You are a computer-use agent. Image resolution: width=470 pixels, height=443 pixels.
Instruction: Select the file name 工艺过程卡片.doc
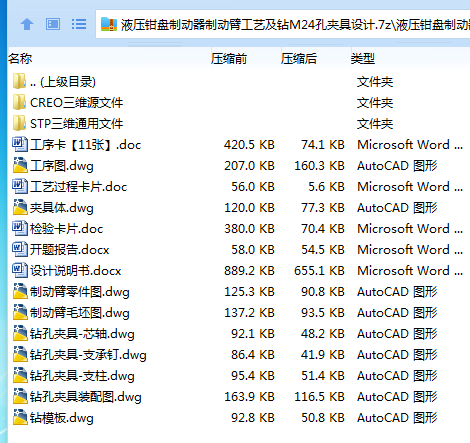79,187
